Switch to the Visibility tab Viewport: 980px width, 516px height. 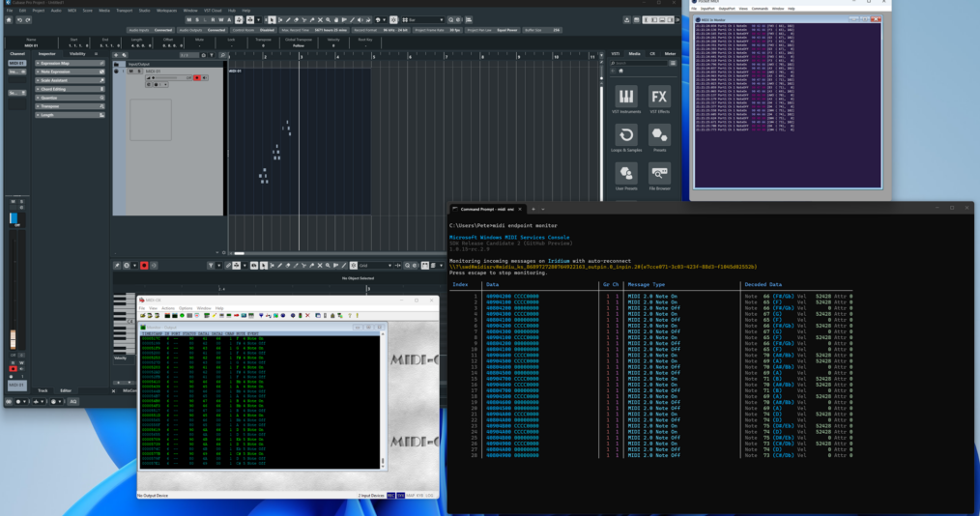[77, 54]
